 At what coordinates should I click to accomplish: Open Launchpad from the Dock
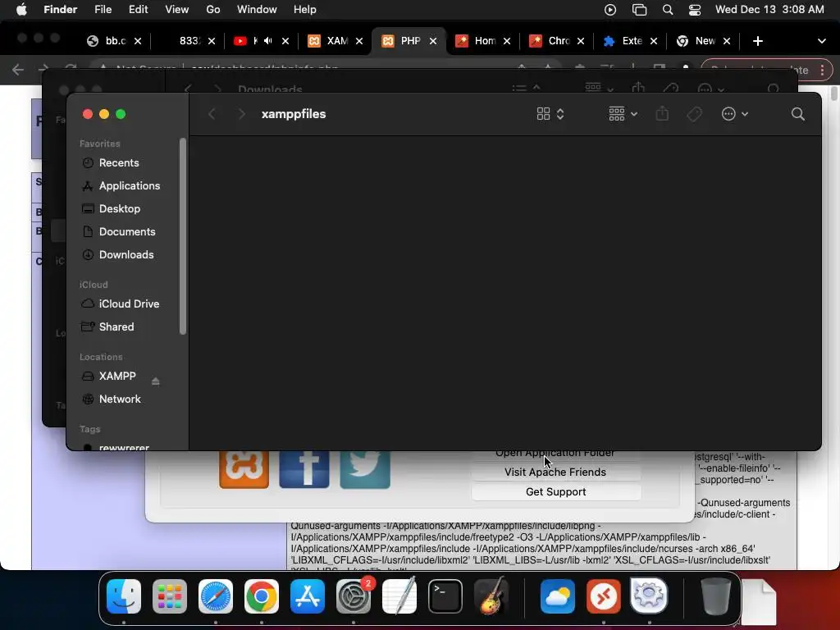click(170, 596)
